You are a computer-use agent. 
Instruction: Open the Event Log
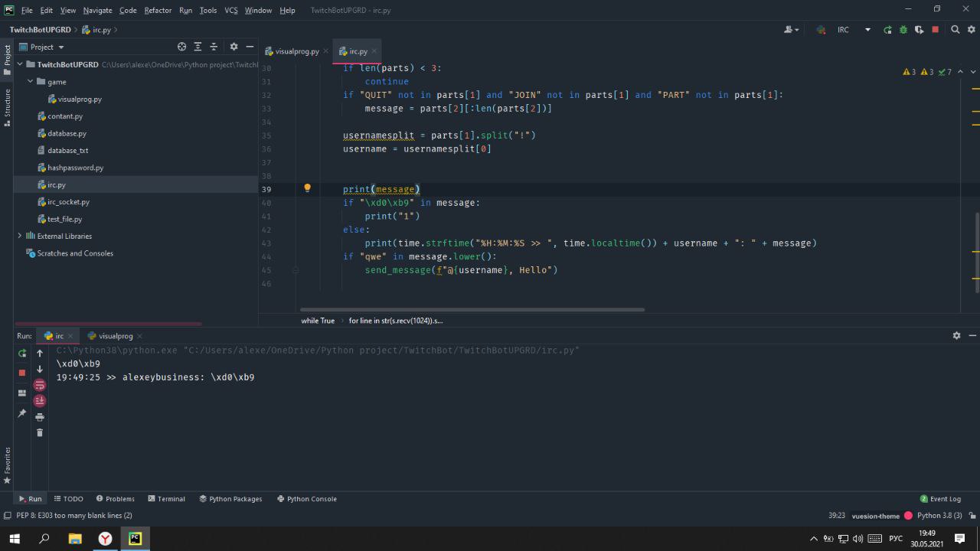click(940, 498)
